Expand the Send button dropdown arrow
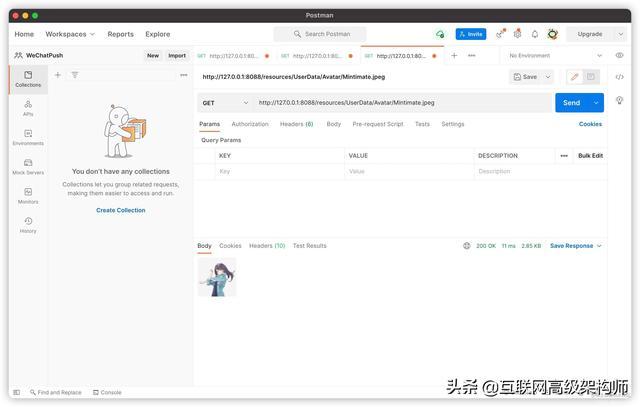Image resolution: width=640 pixels, height=407 pixels. pyautogui.click(x=596, y=103)
